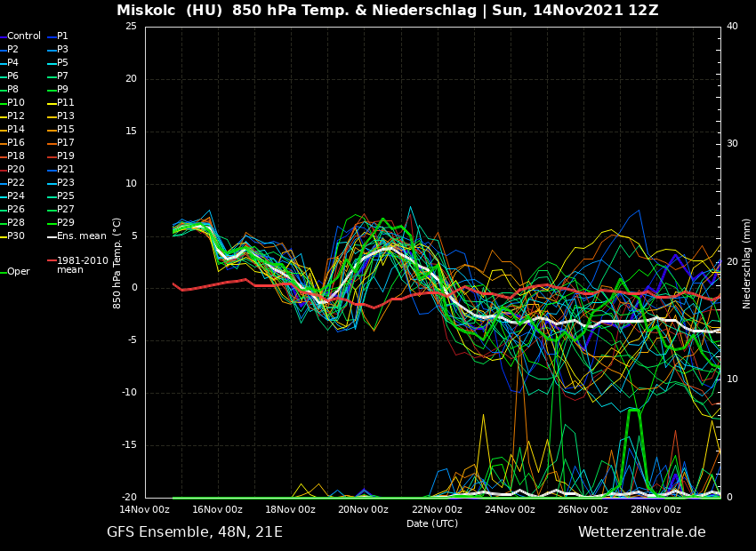Click the P23 legend label
Viewport: 756px width, 551px height.
pyautogui.click(x=66, y=183)
